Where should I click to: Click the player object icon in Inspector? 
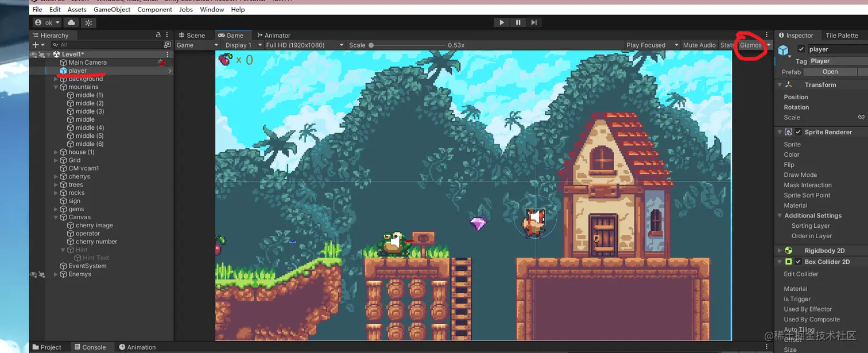click(x=784, y=51)
